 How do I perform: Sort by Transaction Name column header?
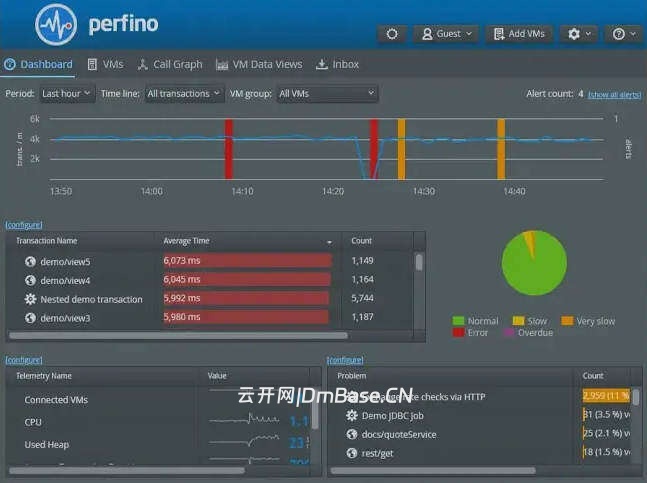click(x=47, y=240)
